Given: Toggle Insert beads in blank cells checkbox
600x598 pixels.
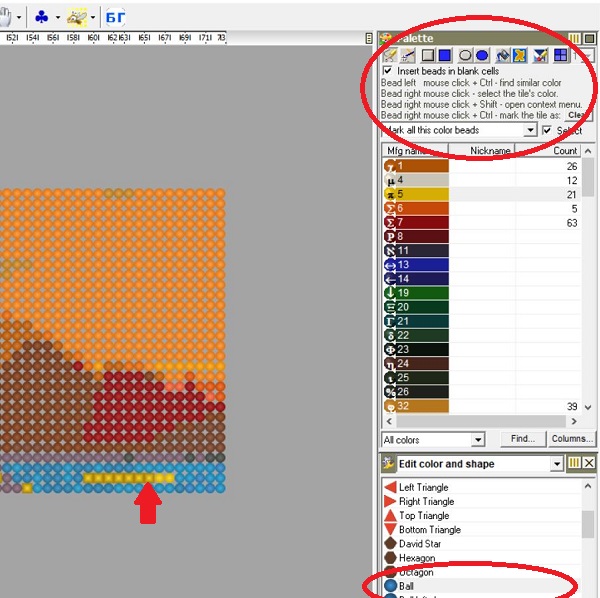Looking at the screenshot, I should [388, 71].
